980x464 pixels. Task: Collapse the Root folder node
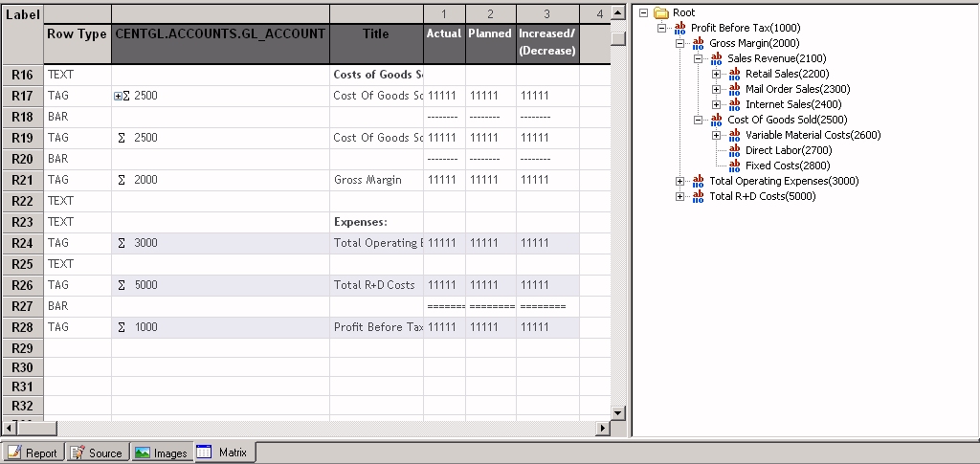point(644,12)
